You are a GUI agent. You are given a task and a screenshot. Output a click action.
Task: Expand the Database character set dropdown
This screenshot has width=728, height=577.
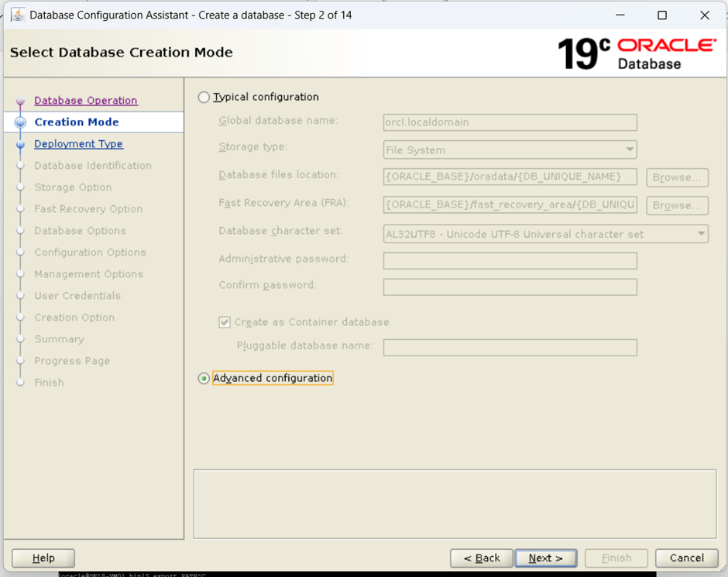(545, 234)
